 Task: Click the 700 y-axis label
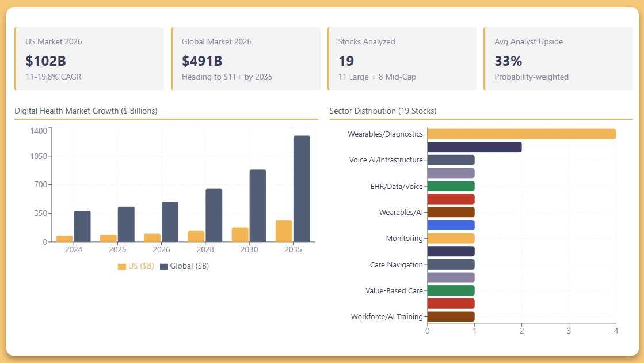pyautogui.click(x=41, y=184)
